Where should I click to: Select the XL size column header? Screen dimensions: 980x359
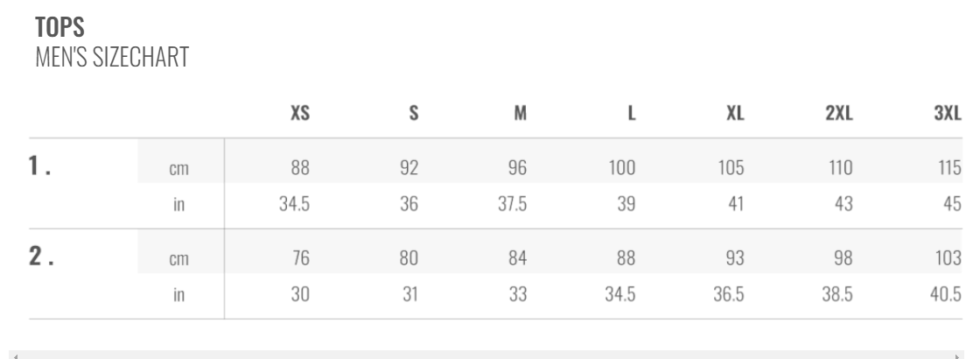coord(735,116)
